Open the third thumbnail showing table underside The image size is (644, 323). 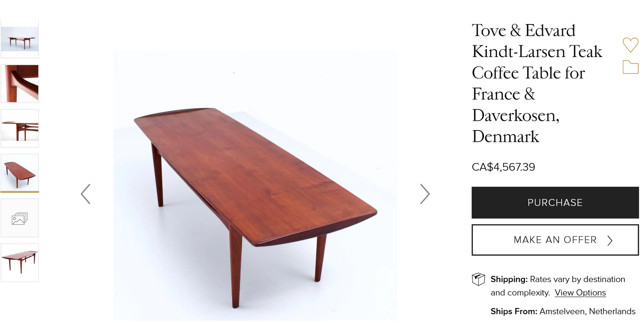point(20,128)
